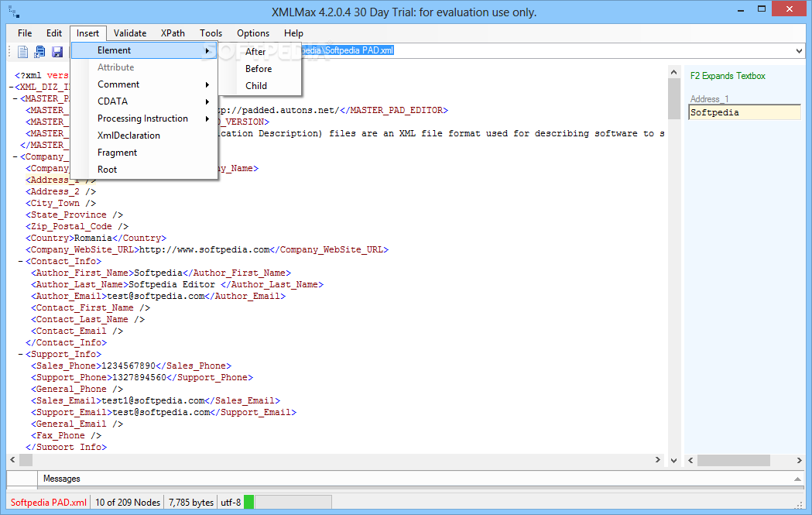Select After in Element submenu
The image size is (812, 515).
point(260,52)
